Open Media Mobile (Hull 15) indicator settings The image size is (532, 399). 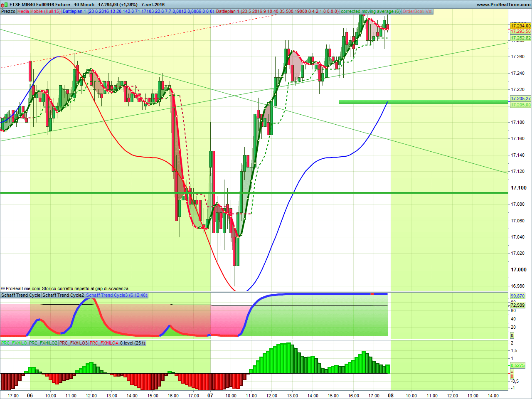point(39,11)
